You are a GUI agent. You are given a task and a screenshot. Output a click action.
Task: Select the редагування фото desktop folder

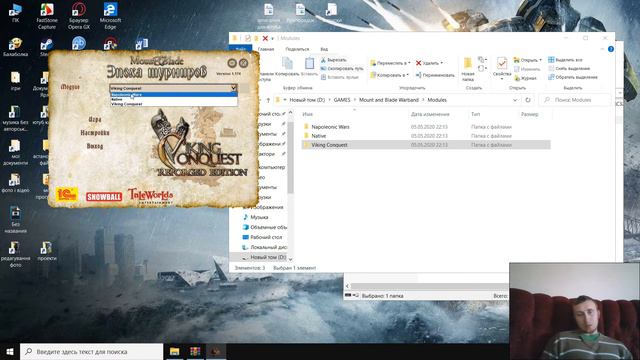pyautogui.click(x=15, y=254)
